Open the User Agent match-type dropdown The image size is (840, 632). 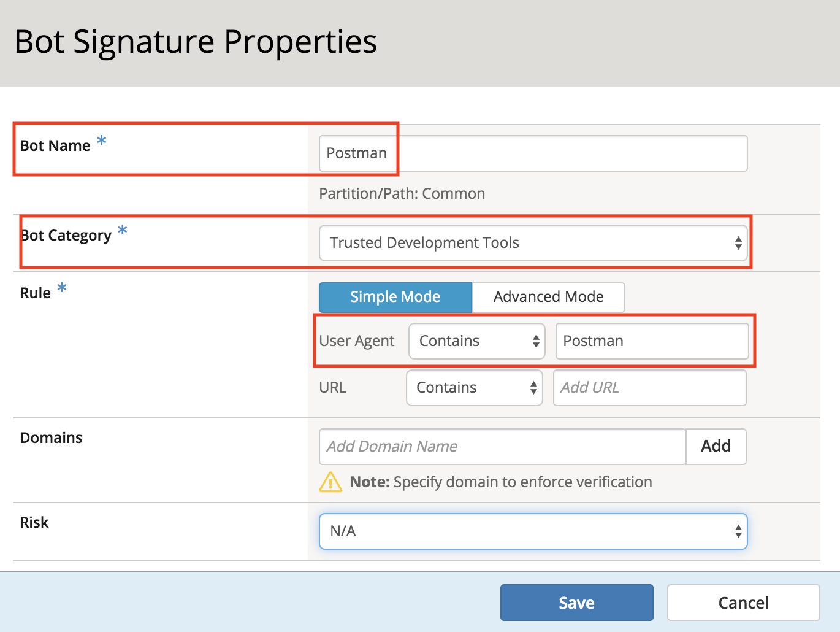(477, 341)
